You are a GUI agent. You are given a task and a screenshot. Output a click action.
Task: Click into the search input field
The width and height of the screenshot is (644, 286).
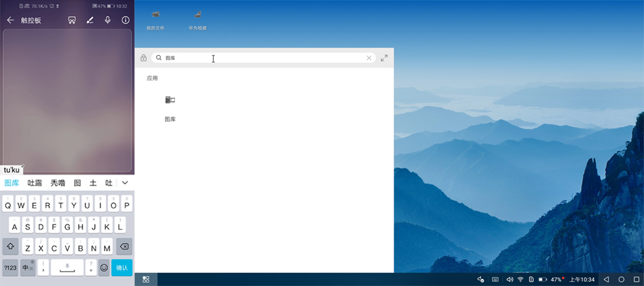pos(263,58)
